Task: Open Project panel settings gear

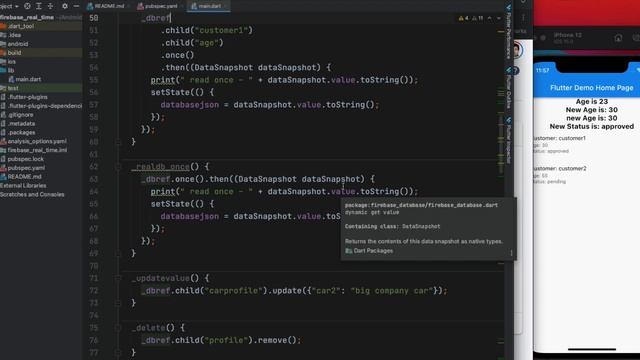Action: click(64, 6)
